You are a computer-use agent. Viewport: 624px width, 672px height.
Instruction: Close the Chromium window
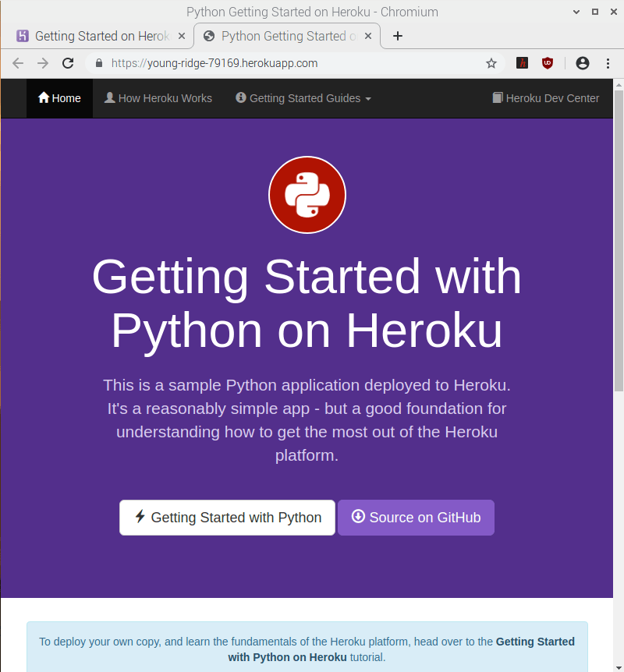pos(614,12)
